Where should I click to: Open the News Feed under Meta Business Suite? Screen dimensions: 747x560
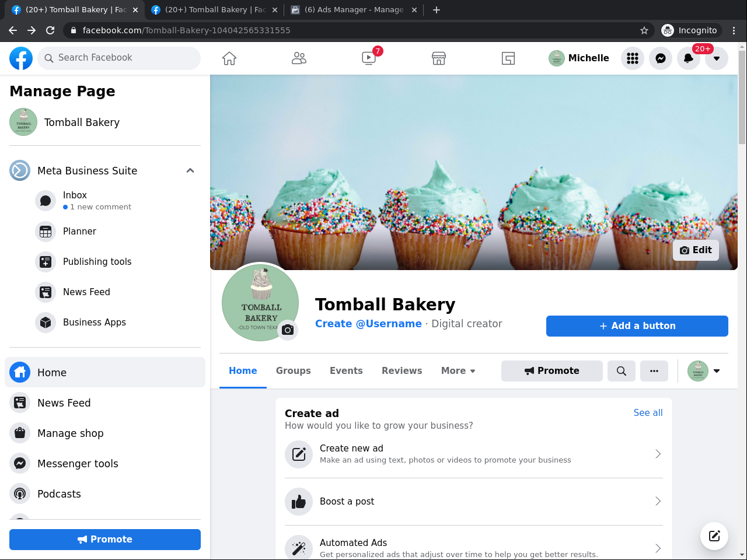(x=117, y=292)
